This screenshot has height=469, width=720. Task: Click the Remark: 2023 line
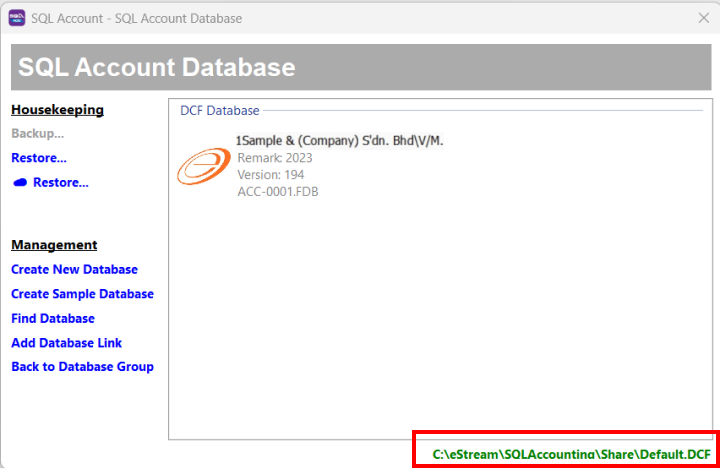pyautogui.click(x=275, y=158)
